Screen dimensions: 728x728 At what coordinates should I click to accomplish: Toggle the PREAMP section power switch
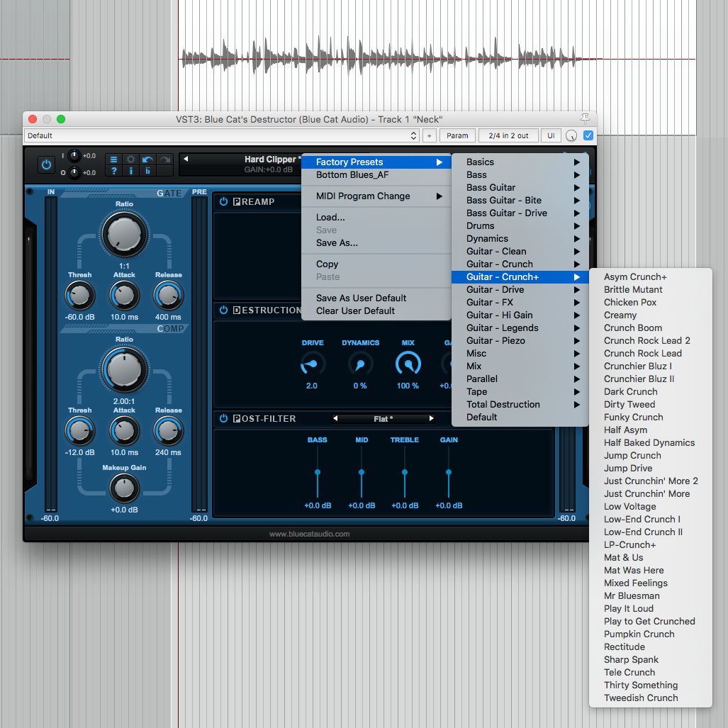[224, 201]
